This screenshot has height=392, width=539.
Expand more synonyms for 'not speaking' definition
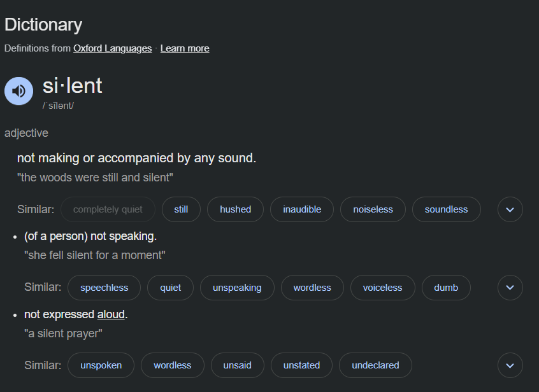[510, 288]
